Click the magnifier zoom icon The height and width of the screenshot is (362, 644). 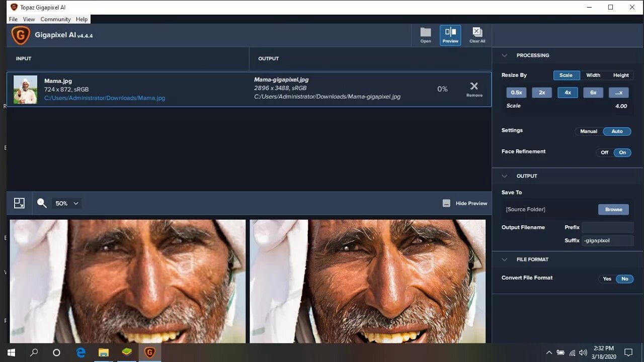(42, 203)
